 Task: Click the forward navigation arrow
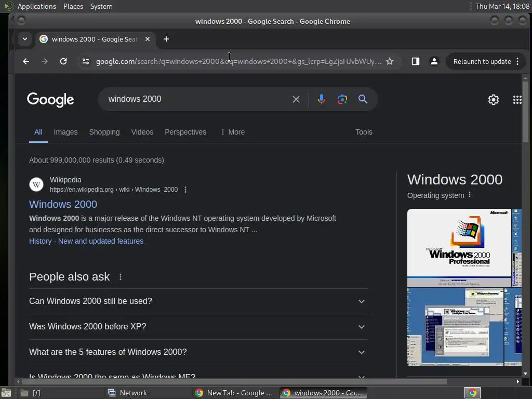[x=45, y=61]
